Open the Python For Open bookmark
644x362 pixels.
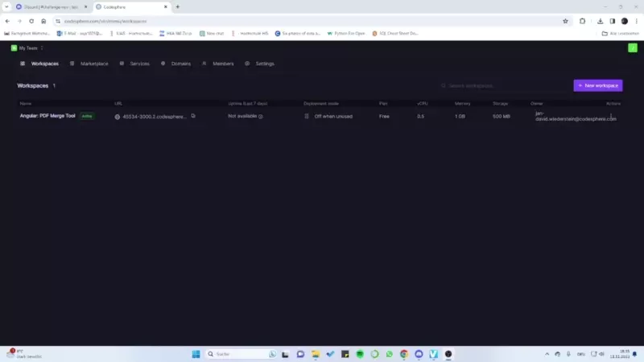pos(346,33)
